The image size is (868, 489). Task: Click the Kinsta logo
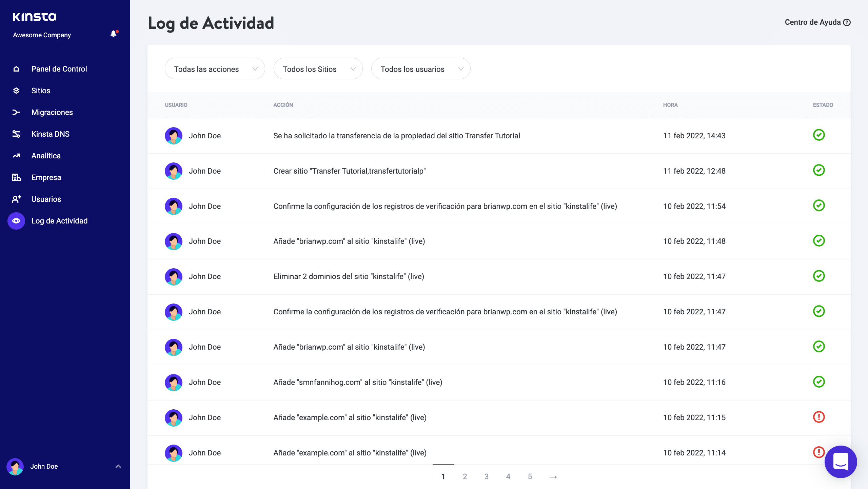[x=35, y=17]
